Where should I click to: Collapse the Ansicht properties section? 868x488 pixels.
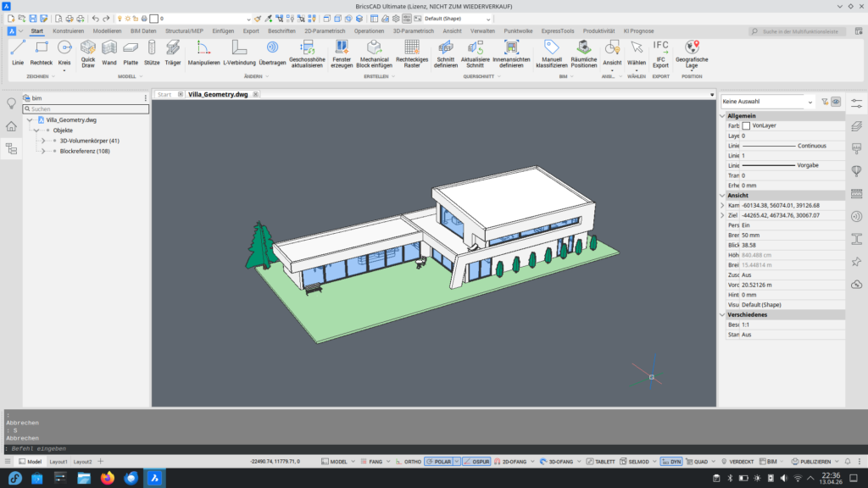point(723,195)
